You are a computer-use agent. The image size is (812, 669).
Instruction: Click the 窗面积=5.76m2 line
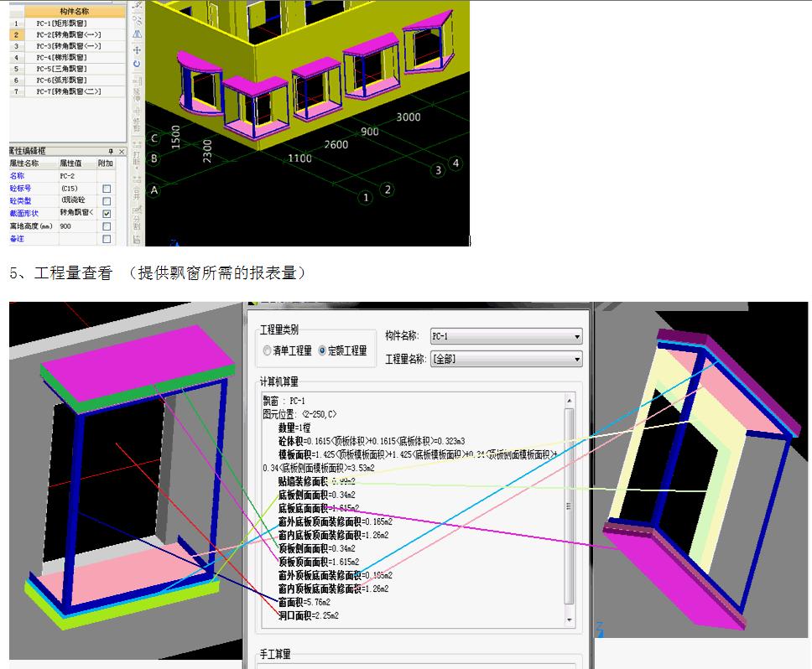(304, 602)
